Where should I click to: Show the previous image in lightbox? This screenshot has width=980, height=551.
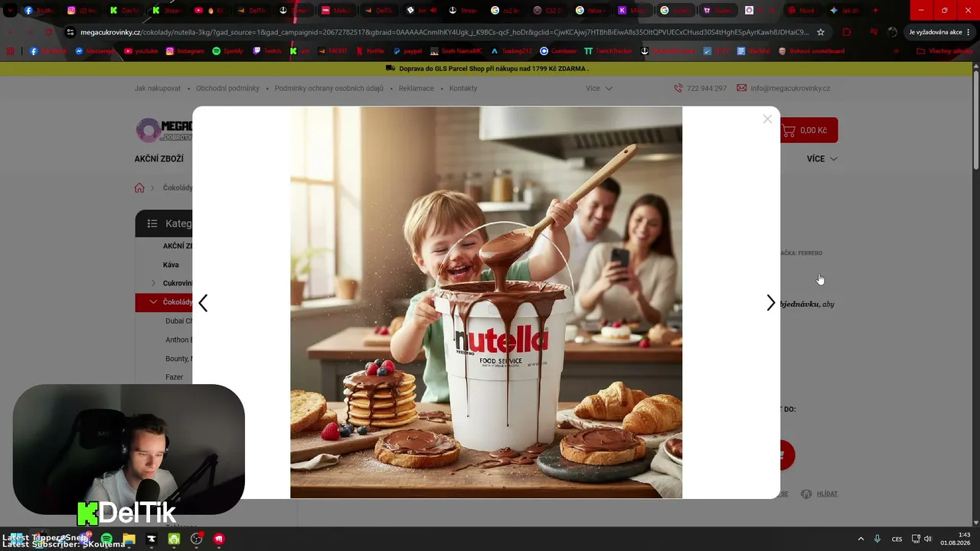[203, 303]
